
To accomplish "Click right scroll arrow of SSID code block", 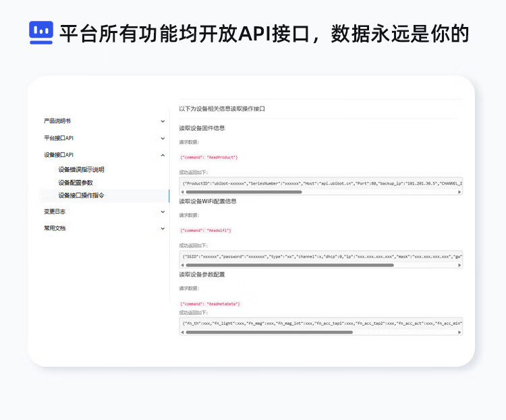I will pyautogui.click(x=459, y=265).
